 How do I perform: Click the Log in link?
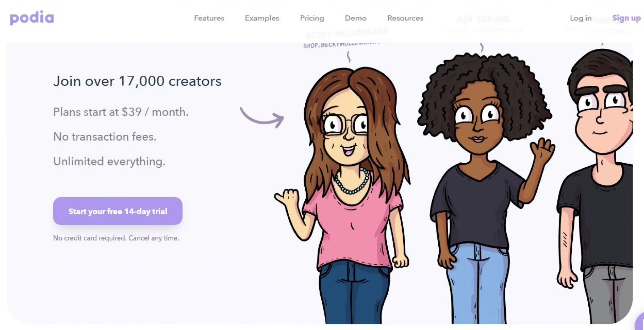pos(580,18)
